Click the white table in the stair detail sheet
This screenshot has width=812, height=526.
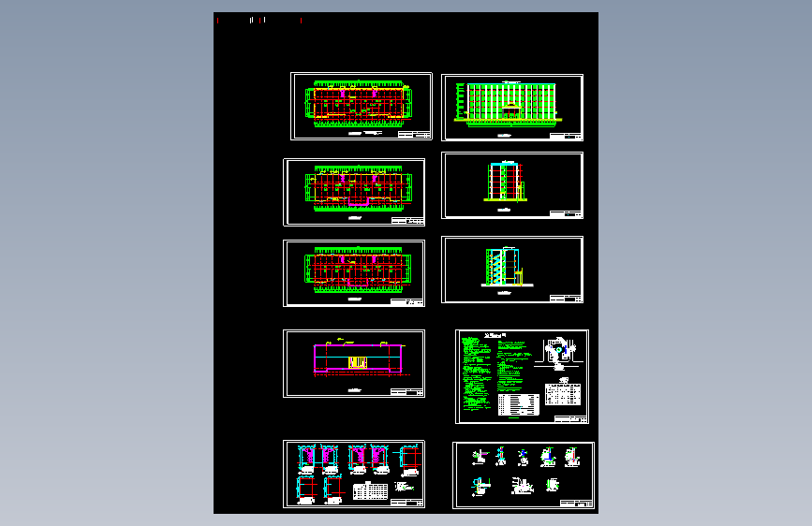(370, 490)
